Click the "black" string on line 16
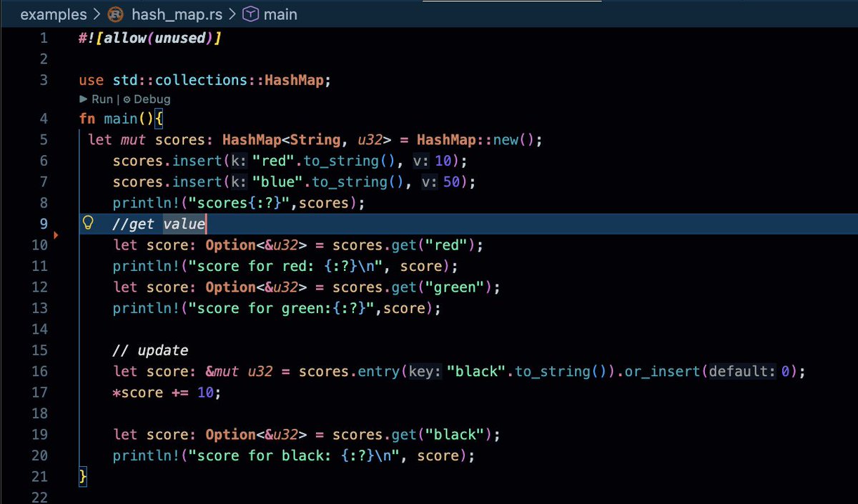This screenshot has width=858, height=504. pyautogui.click(x=476, y=371)
